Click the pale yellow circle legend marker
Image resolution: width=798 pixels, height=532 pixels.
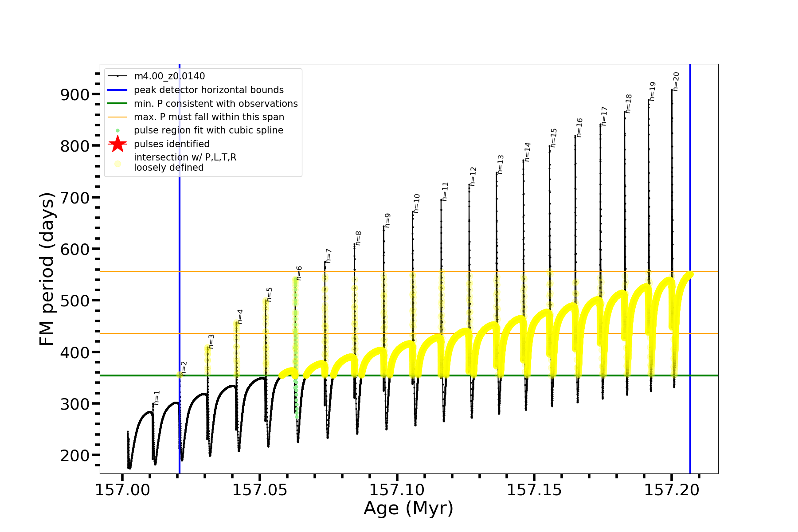point(117,164)
